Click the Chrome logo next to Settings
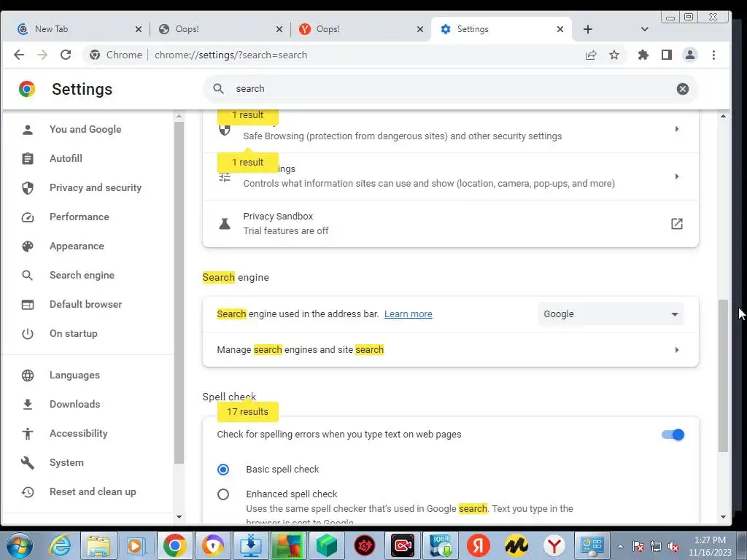747x560 pixels. (27, 89)
